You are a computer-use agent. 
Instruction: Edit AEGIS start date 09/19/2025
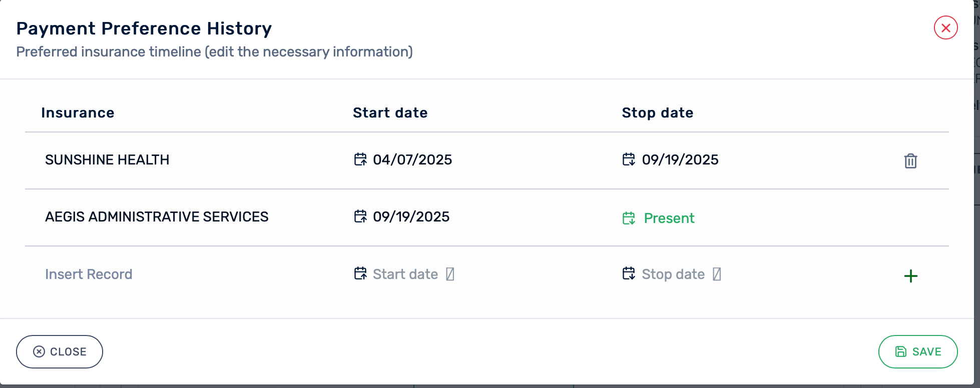coord(411,217)
